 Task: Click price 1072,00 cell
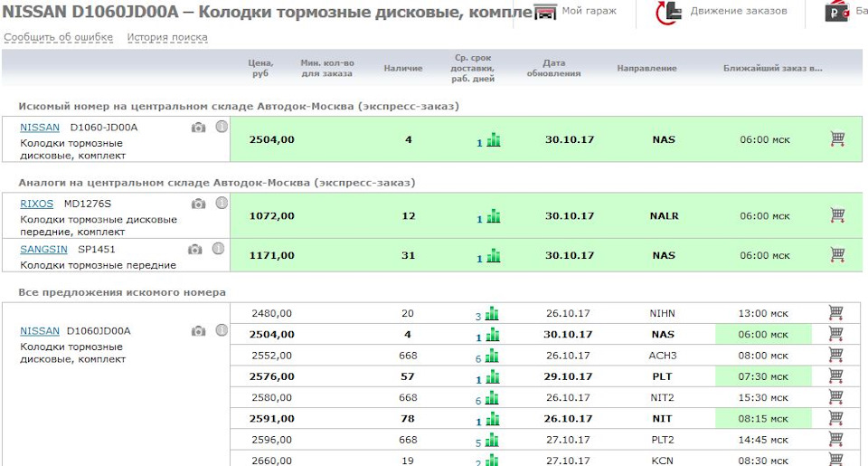click(x=271, y=216)
